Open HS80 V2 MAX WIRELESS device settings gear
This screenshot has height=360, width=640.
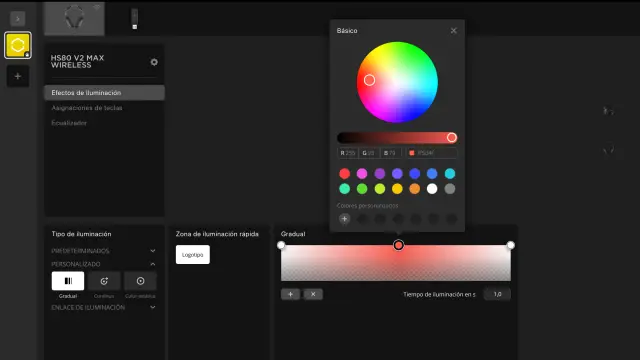tap(154, 62)
